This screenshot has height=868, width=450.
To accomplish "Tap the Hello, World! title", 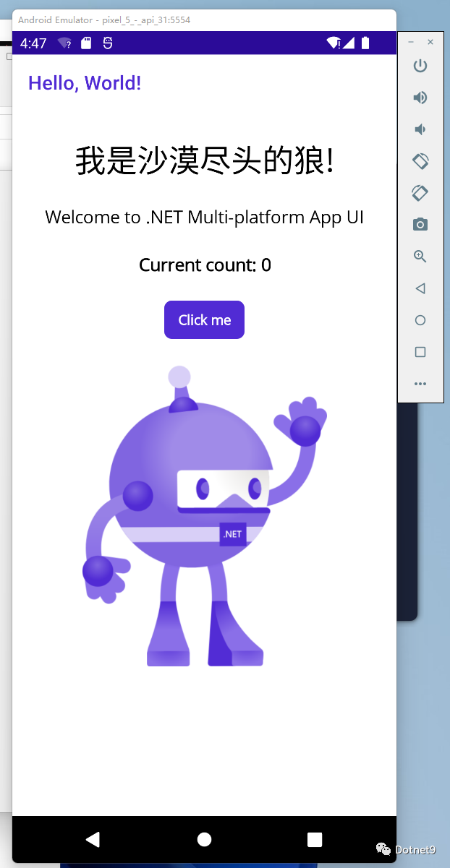I will [x=85, y=83].
